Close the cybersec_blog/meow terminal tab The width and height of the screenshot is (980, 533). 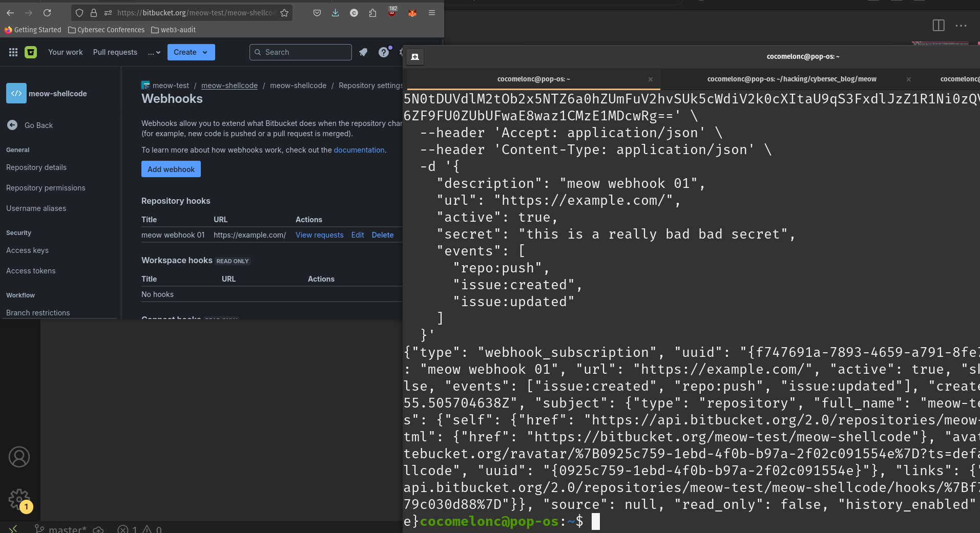click(909, 79)
